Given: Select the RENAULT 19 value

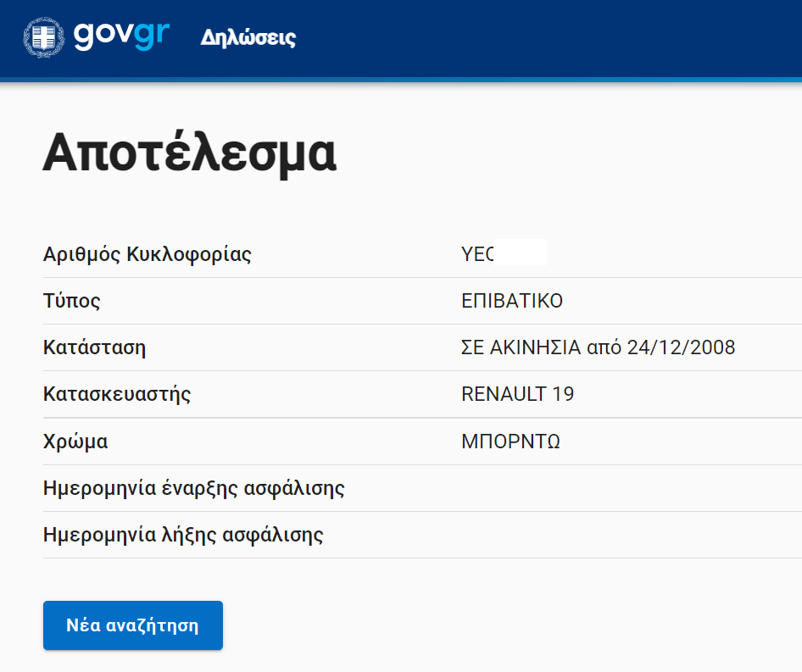Looking at the screenshot, I should 518,394.
